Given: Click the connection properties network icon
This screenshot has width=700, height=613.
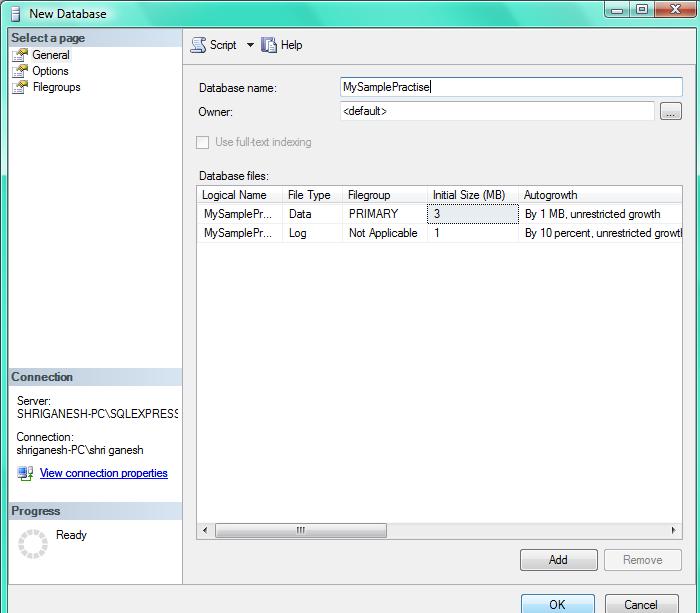Looking at the screenshot, I should 25,473.
